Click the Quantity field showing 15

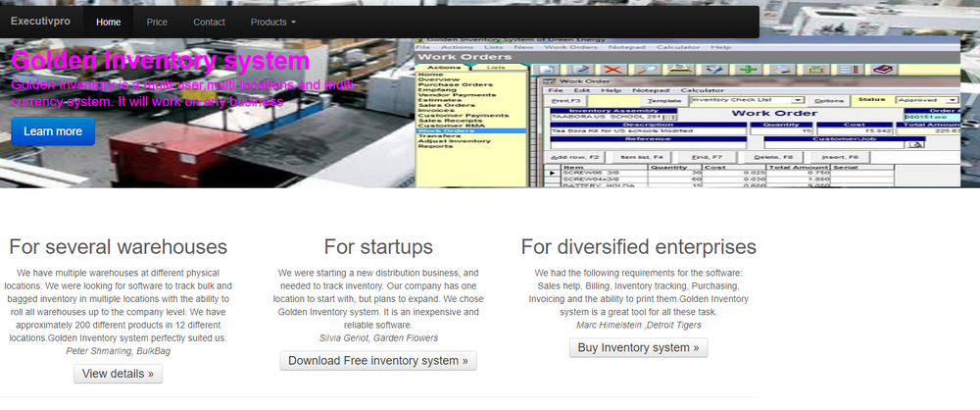781,131
